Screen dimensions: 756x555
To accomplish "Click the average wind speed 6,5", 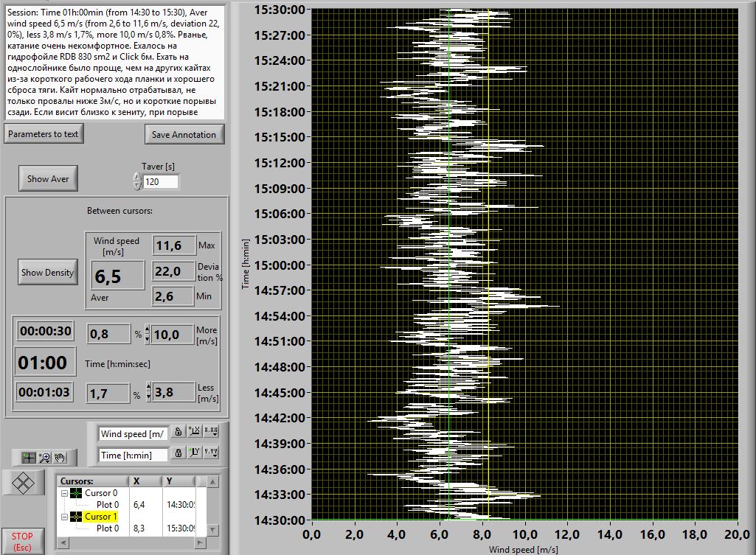I will 117,276.
